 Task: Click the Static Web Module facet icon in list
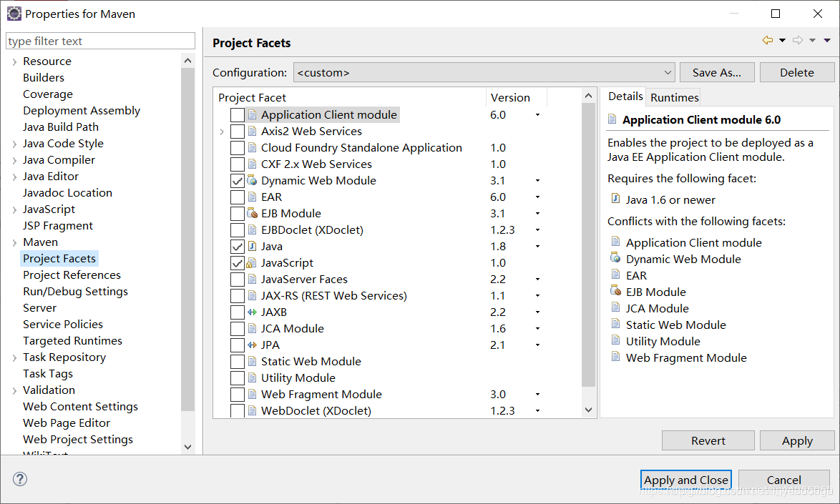click(252, 361)
